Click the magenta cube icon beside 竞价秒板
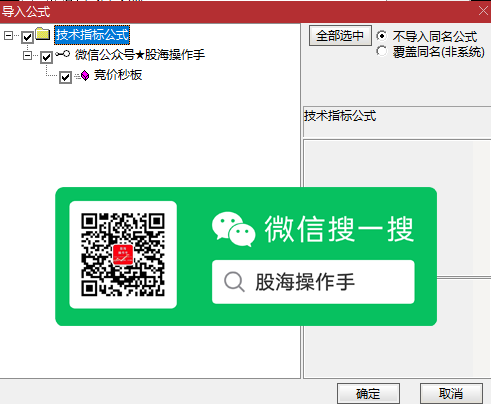The height and width of the screenshot is (404, 491). point(85,76)
